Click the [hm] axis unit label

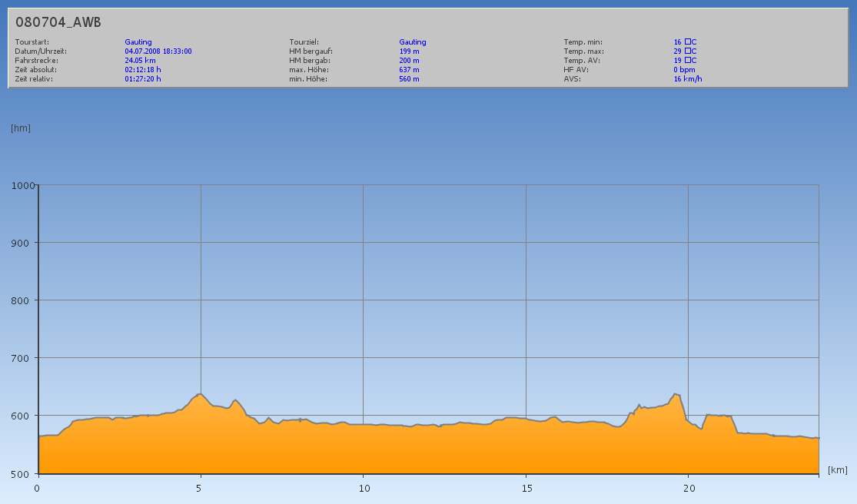(x=21, y=128)
